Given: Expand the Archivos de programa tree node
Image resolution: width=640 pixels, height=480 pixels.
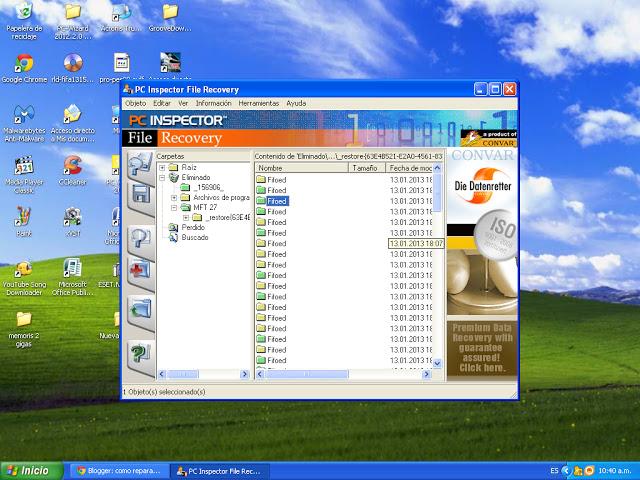Looking at the screenshot, I should [x=173, y=197].
